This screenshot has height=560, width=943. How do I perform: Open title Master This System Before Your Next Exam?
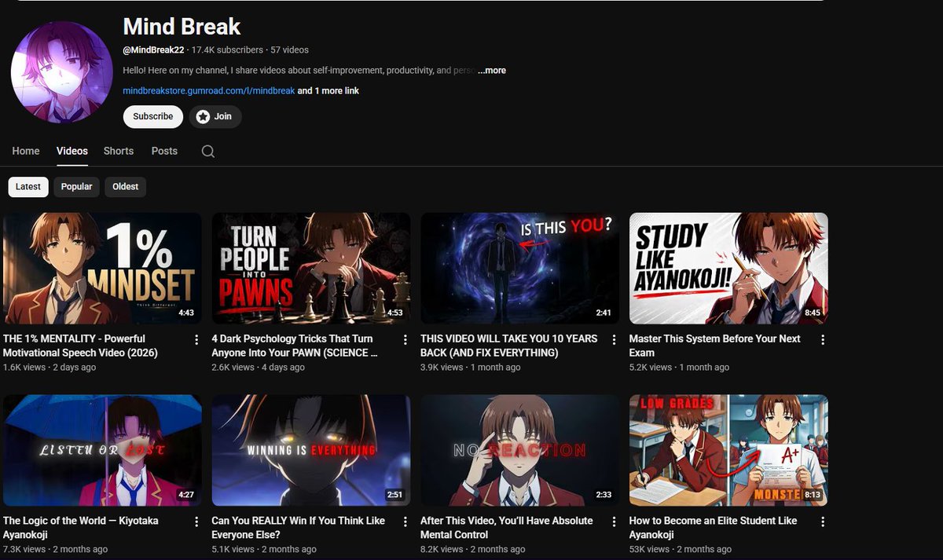click(715, 346)
